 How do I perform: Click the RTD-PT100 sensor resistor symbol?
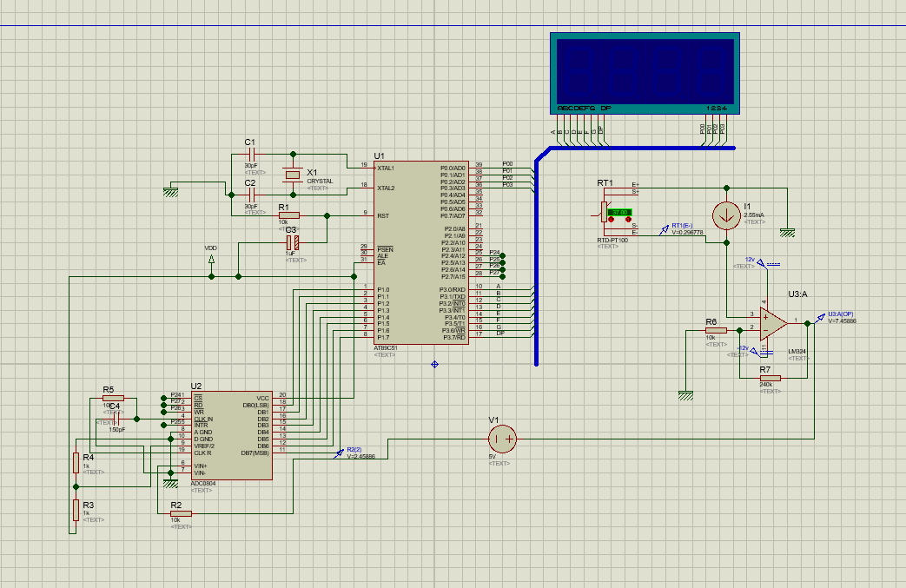click(x=603, y=210)
